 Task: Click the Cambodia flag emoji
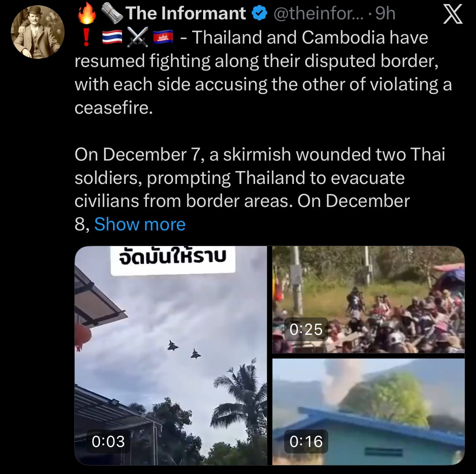tap(163, 38)
